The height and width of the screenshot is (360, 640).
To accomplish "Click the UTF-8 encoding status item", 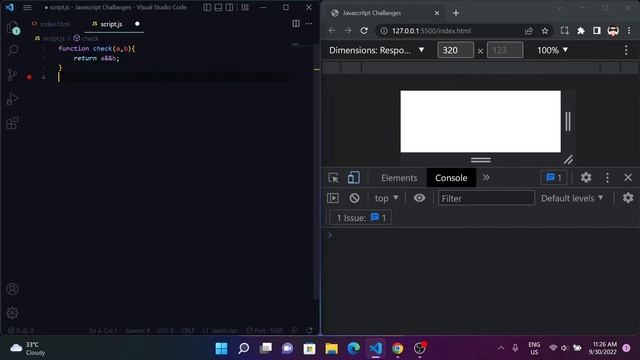I will pyautogui.click(x=166, y=331).
